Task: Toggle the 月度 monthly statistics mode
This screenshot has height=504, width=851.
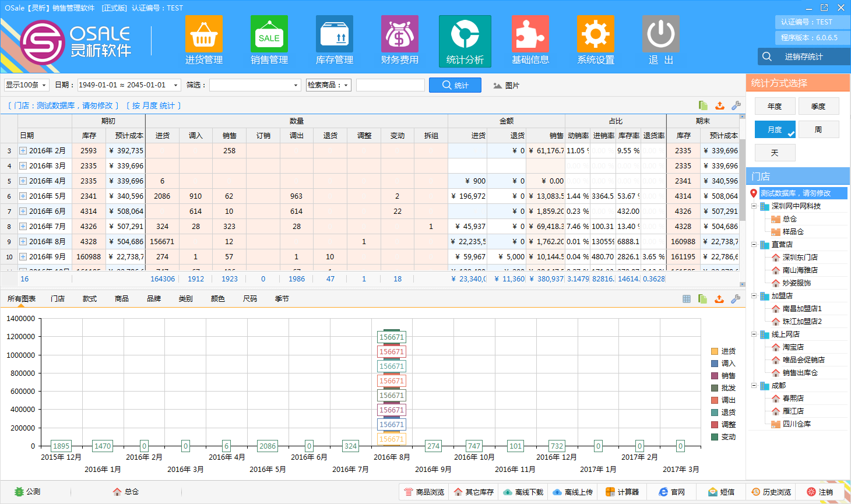Action: point(775,129)
